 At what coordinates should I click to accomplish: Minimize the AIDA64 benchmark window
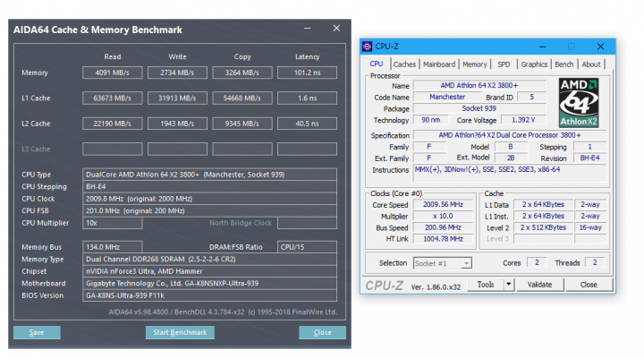[x=307, y=29]
